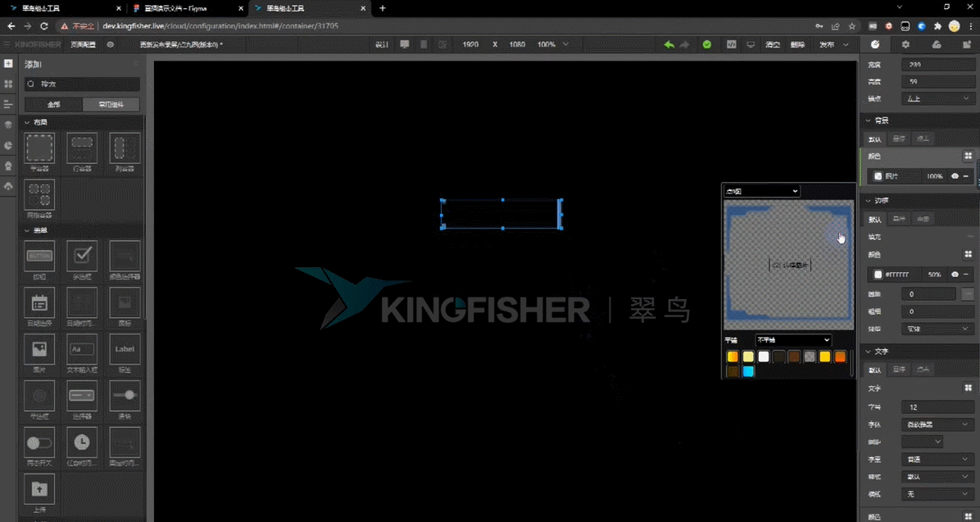Select the Label component thumbnail
980x522 pixels.
coord(125,349)
